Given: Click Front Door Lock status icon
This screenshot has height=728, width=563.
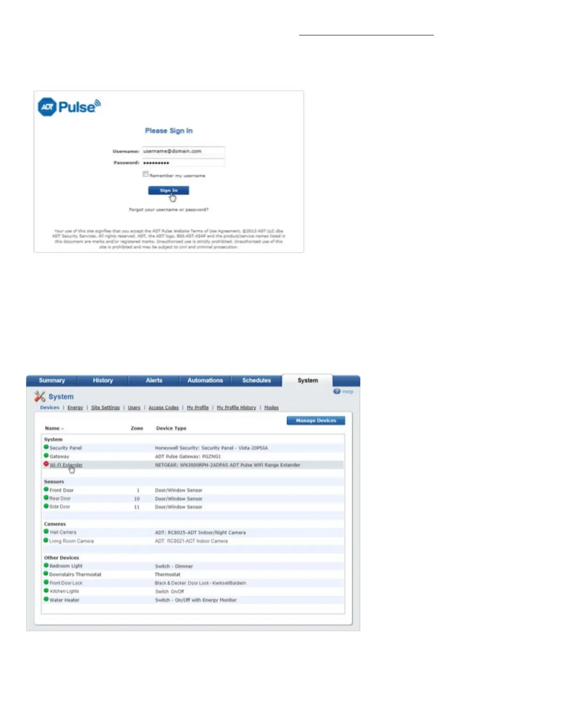Looking at the screenshot, I should [46, 582].
